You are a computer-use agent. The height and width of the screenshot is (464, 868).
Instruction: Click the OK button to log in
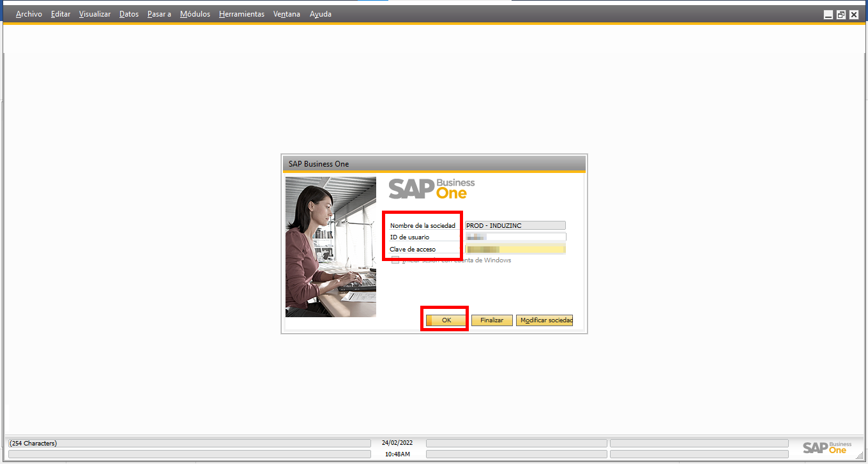coord(446,320)
